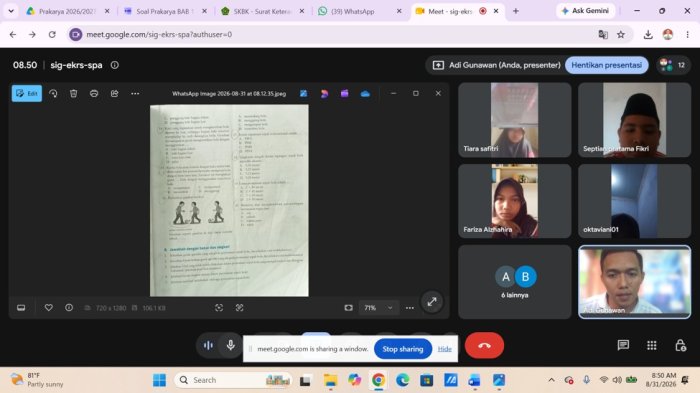Select Adi Gunawan self-view tile

tap(634, 282)
